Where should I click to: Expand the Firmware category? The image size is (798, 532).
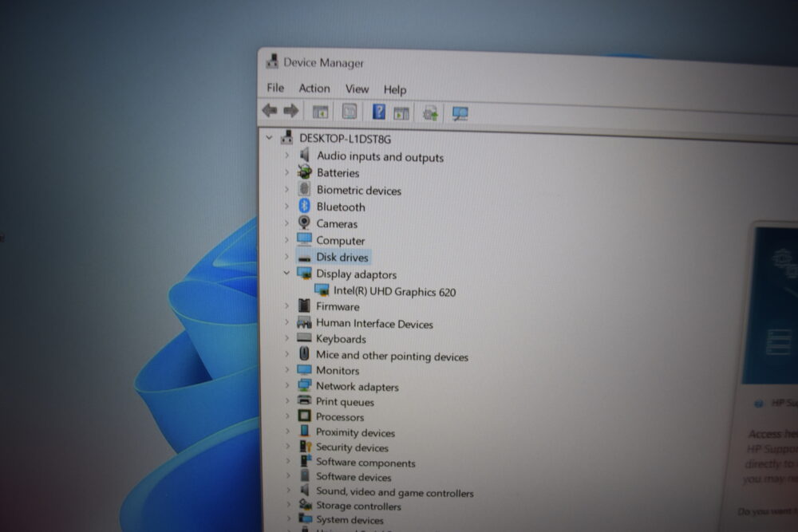click(x=287, y=305)
